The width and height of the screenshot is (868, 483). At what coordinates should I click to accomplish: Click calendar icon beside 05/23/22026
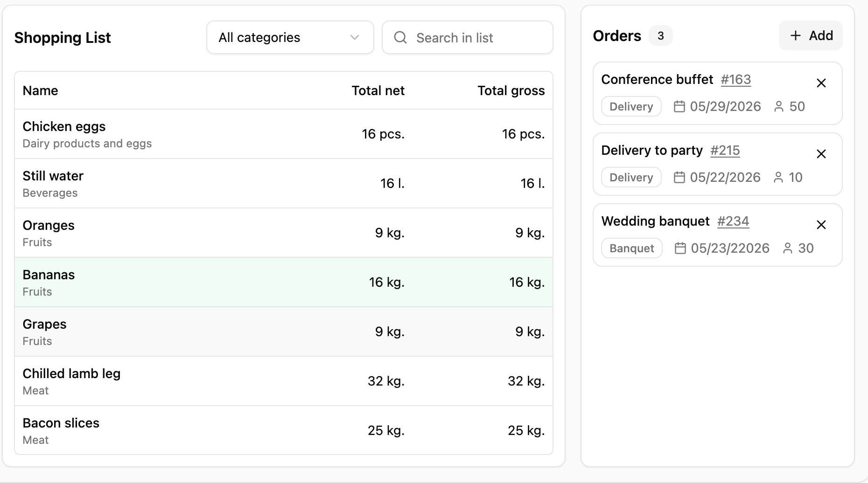coord(680,248)
